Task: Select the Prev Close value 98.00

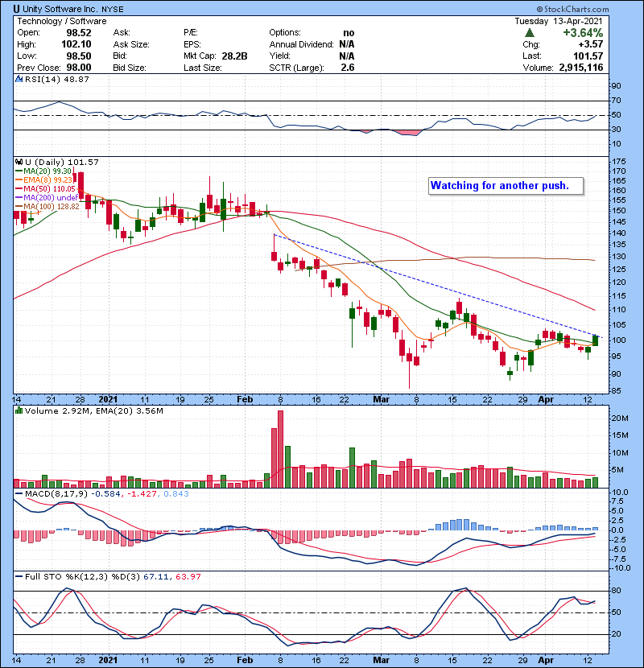Action: [x=78, y=68]
